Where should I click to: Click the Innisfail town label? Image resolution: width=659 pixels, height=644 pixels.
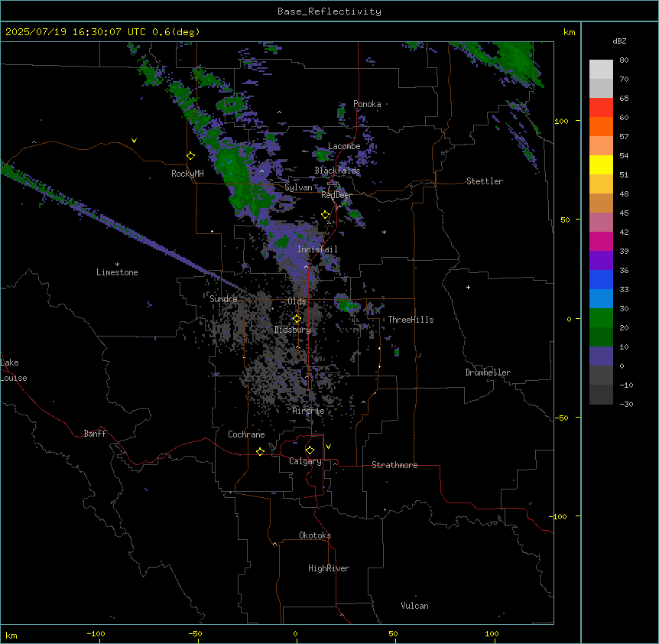click(317, 249)
